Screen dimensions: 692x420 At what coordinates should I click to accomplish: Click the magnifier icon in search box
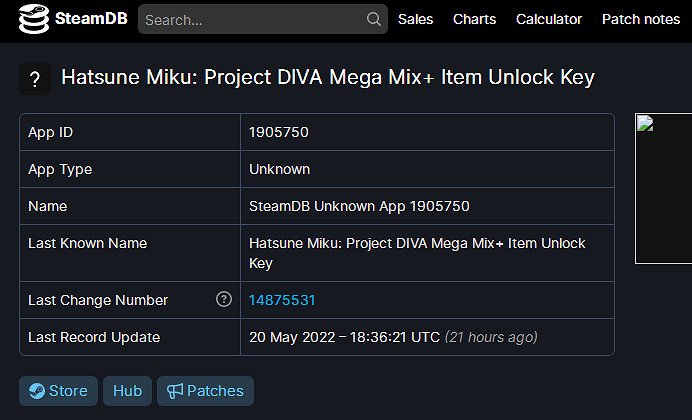[374, 19]
